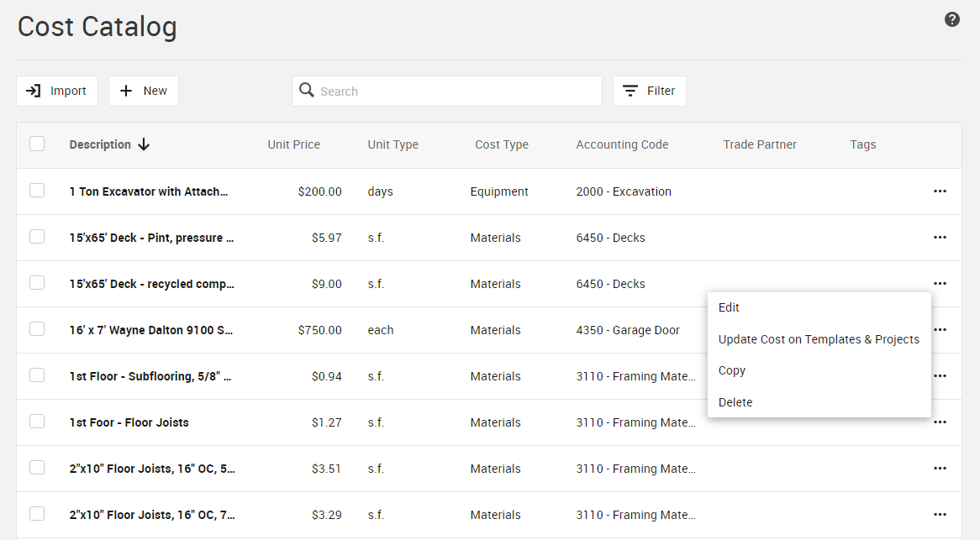Check the 15'x65' Deck - recycled row
This screenshot has width=980, height=540.
pyautogui.click(x=37, y=282)
